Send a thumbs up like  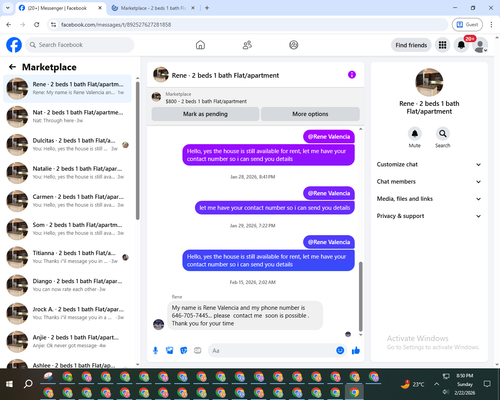pos(356,350)
